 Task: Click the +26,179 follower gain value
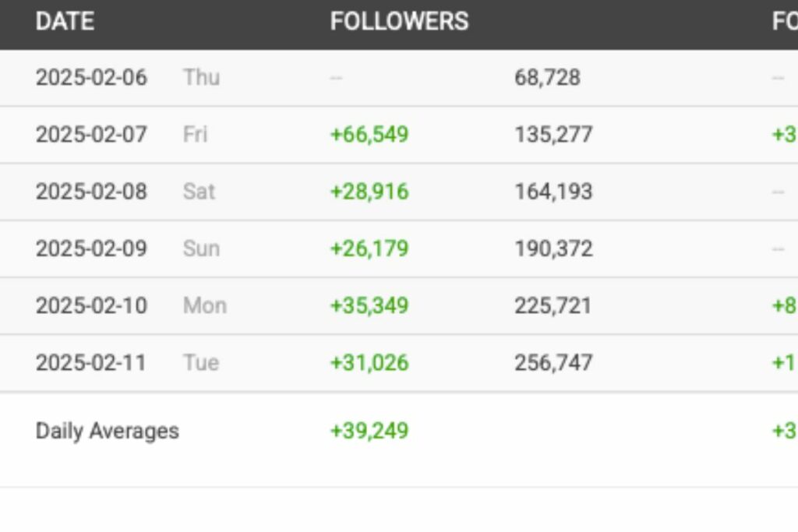[369, 248]
